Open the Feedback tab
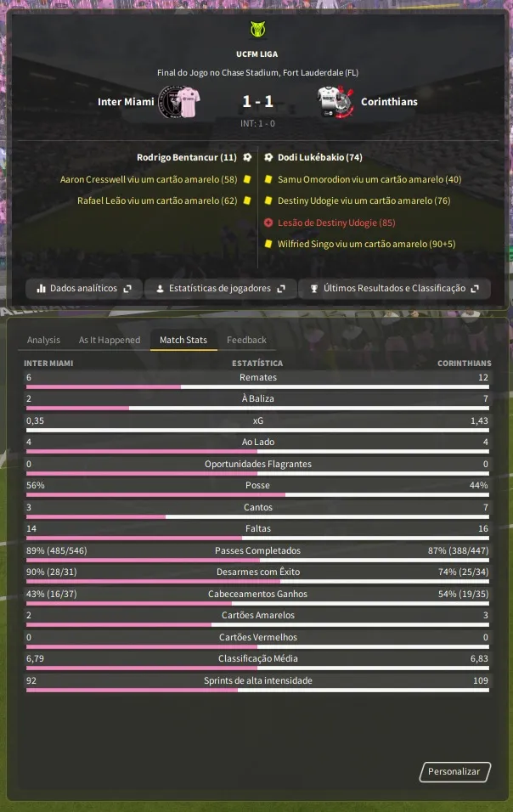The height and width of the screenshot is (812, 513). click(246, 340)
